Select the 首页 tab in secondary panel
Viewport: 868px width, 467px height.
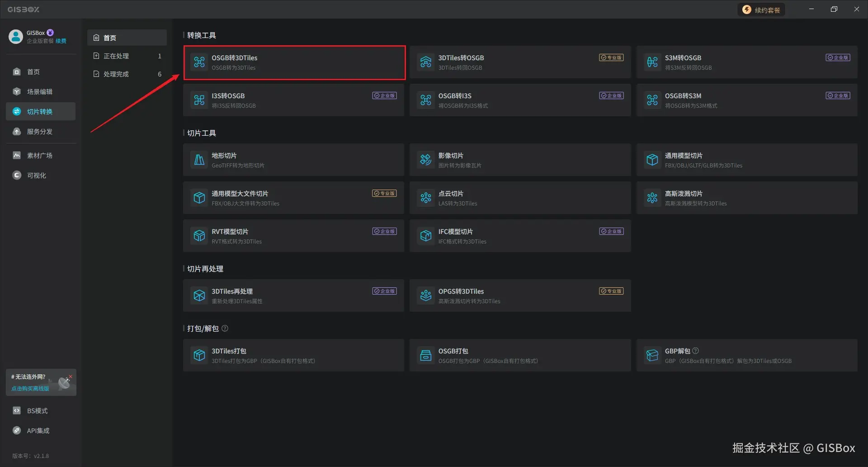pyautogui.click(x=127, y=38)
